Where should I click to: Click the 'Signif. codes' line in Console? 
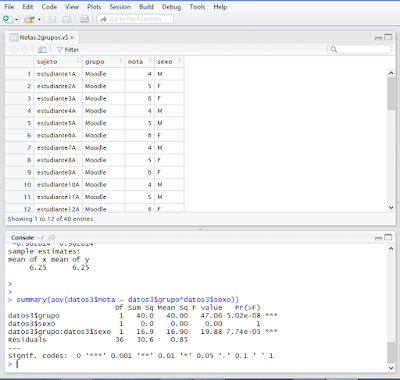pyautogui.click(x=140, y=356)
